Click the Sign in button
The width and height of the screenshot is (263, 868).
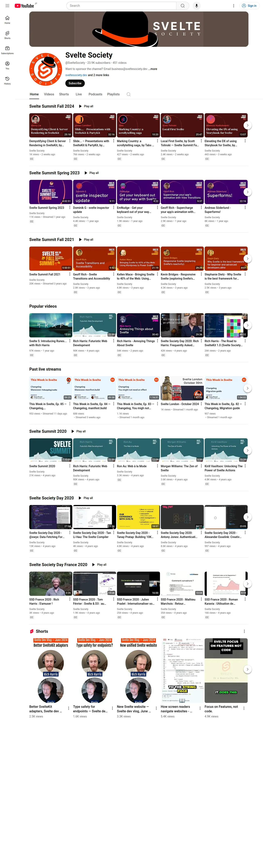(x=249, y=6)
